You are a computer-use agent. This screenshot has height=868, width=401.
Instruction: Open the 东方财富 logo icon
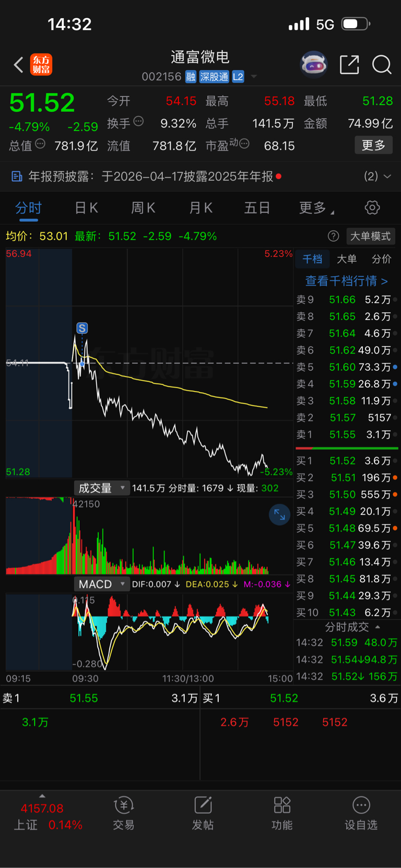point(41,65)
